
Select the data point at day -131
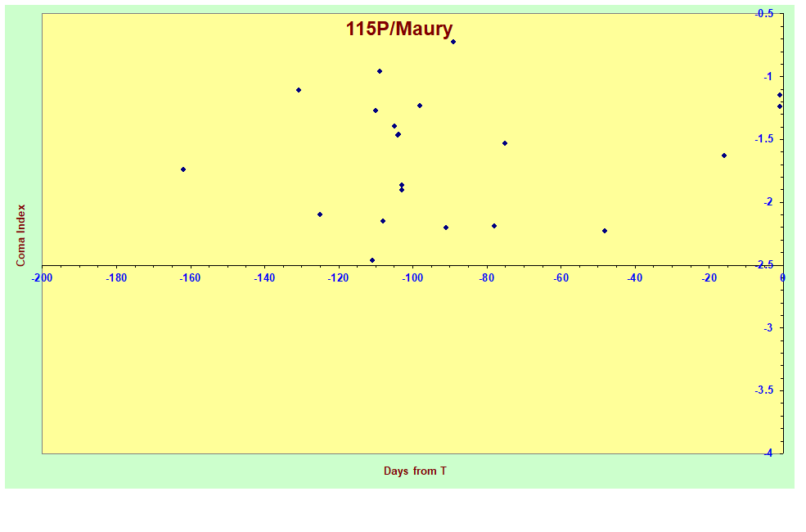[x=298, y=90]
